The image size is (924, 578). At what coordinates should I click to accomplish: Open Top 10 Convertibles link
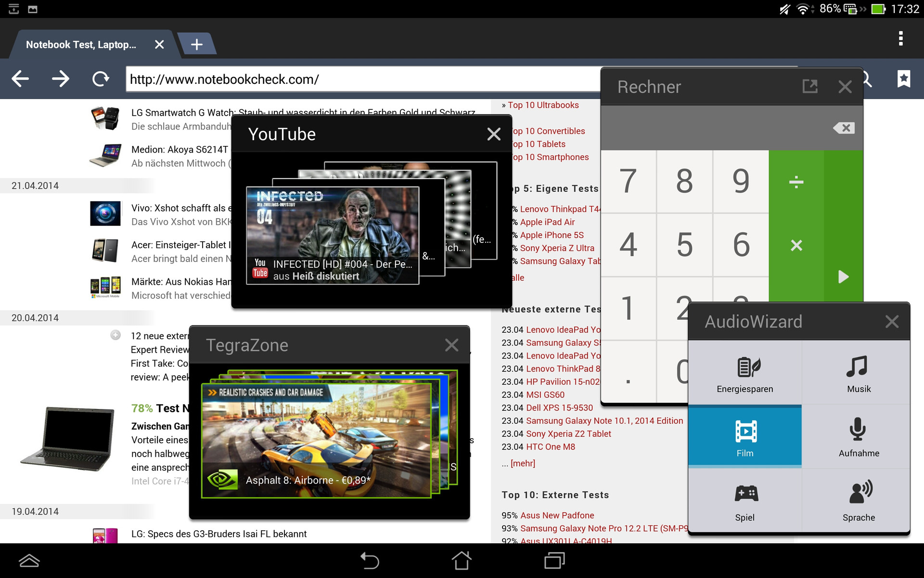pos(548,131)
